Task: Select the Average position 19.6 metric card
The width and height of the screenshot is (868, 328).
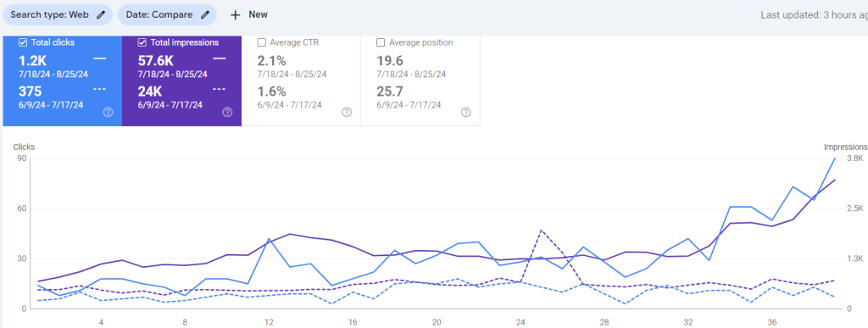Action: tap(420, 81)
